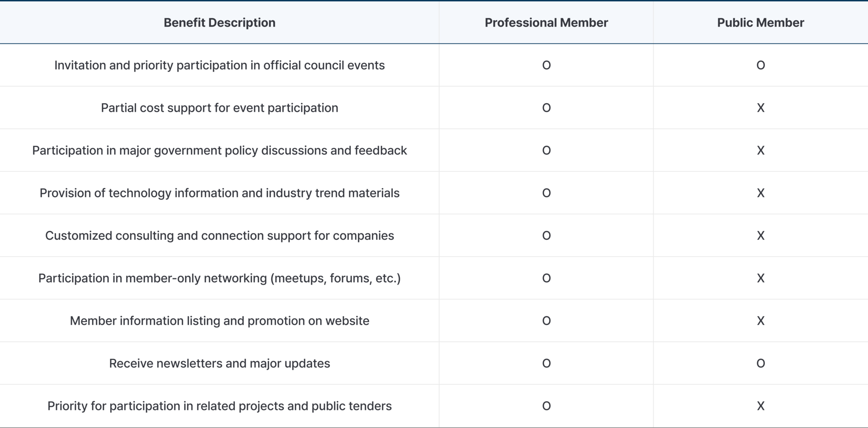868x428 pixels.
Task: Select the government policy discussions benefit text
Action: 219,150
